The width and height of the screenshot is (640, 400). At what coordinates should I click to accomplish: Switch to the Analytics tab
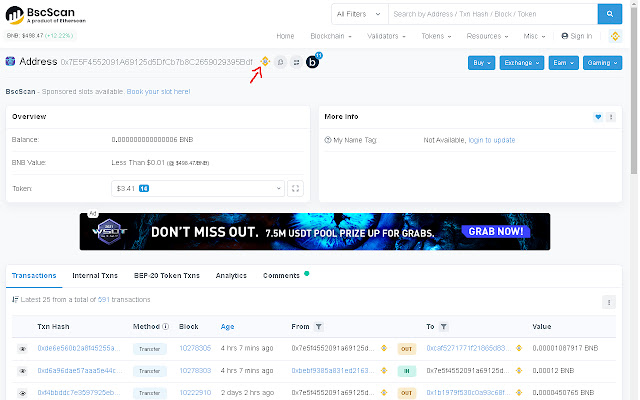232,276
